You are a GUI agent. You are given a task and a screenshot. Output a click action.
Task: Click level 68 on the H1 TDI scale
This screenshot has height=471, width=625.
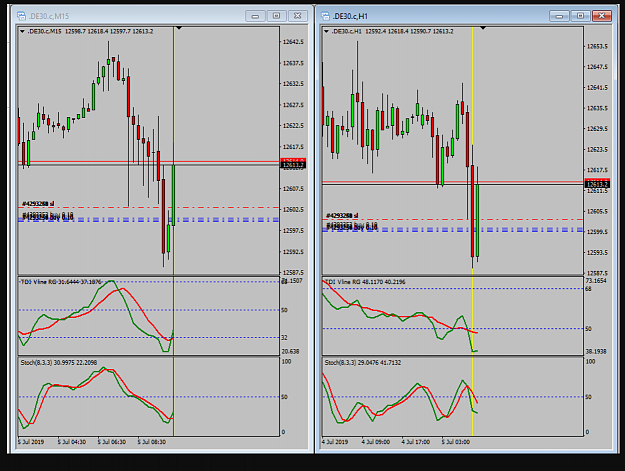588,289
